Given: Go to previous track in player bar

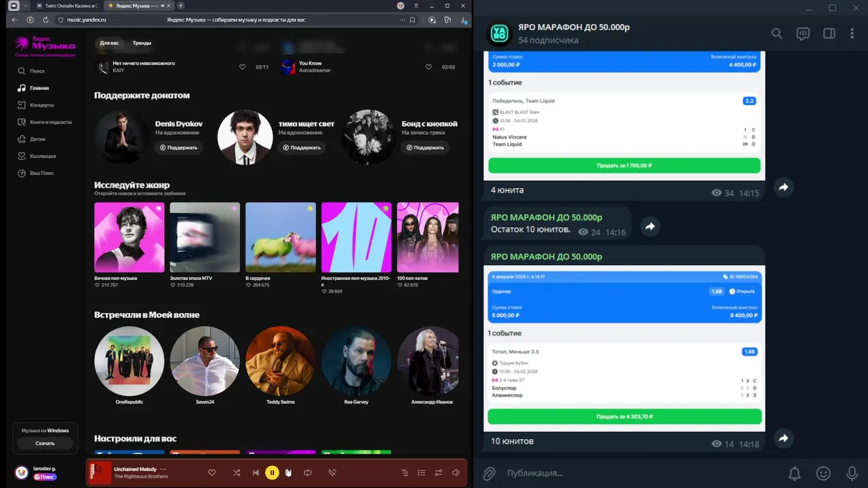Looking at the screenshot, I should (256, 472).
